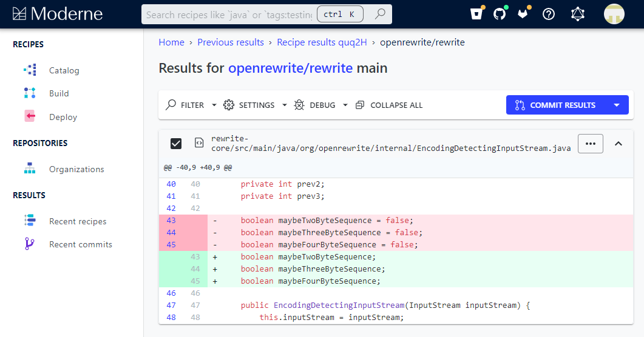
Task: Click line 41 private int prev3
Action: point(396,196)
